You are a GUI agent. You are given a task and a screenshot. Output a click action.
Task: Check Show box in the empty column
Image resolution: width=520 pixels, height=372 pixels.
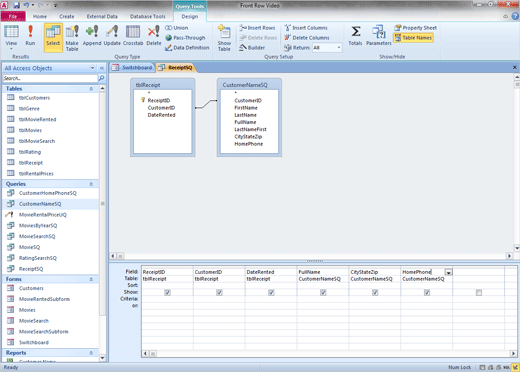(479, 293)
